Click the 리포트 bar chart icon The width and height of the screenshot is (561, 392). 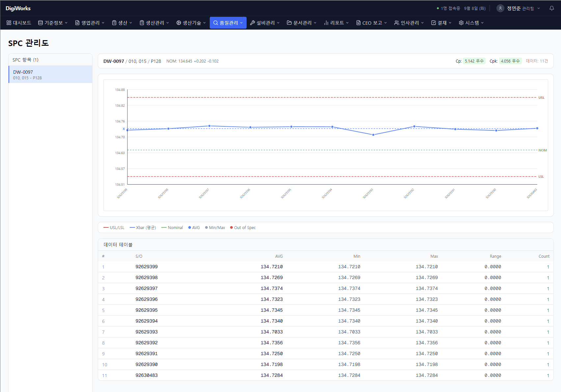click(326, 23)
